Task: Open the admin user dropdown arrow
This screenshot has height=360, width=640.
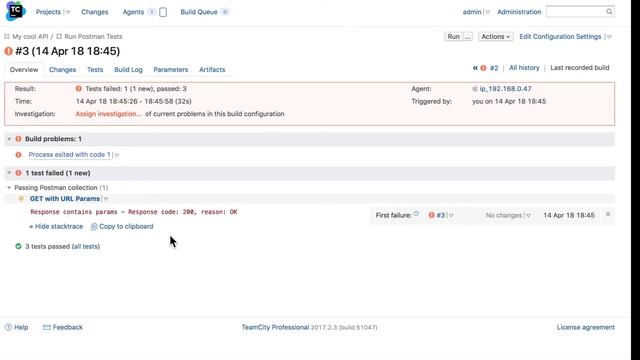Action: pos(488,12)
